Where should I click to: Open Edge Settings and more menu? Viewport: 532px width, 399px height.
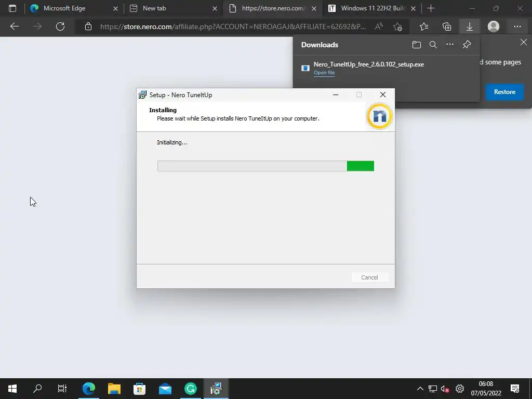(517, 26)
